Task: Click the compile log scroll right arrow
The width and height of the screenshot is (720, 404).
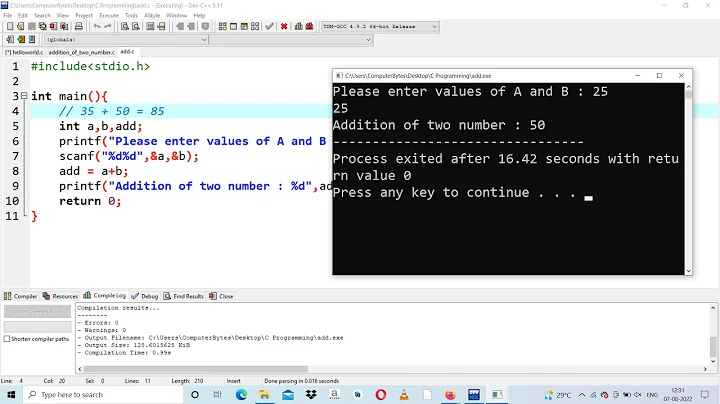Action: tap(705, 369)
